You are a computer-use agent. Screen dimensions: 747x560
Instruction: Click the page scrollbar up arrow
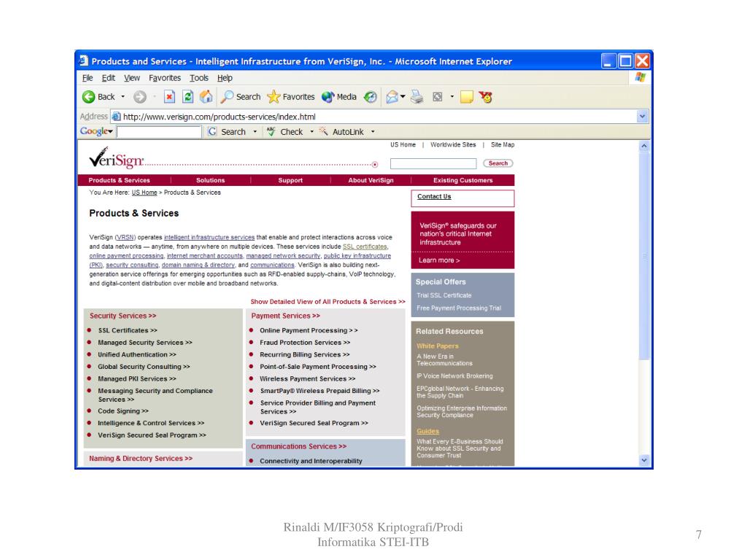(644, 146)
